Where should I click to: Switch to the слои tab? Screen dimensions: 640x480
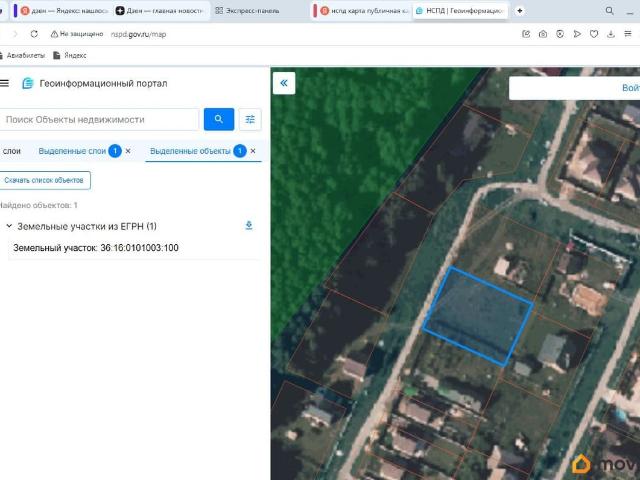[x=11, y=151]
